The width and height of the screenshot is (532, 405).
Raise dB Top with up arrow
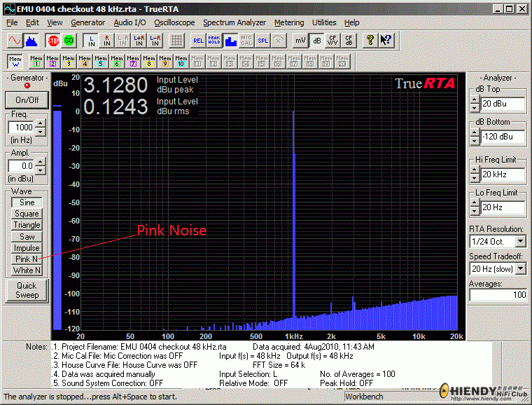tap(475, 99)
